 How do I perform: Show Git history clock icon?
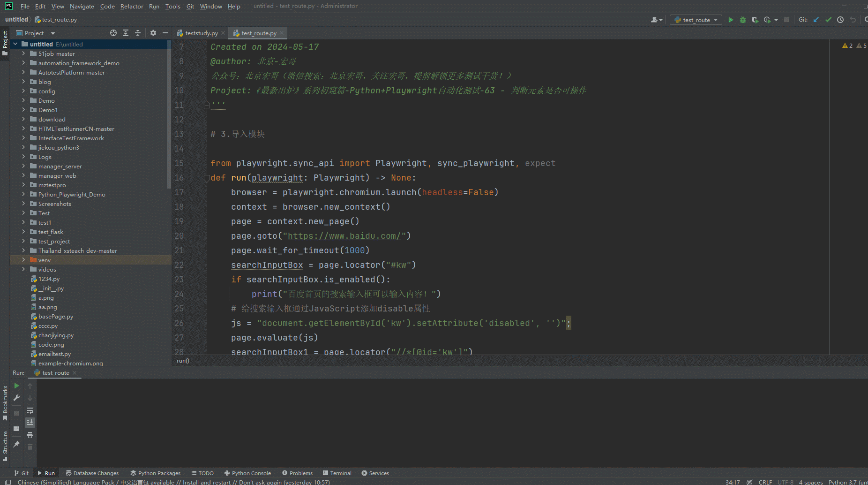[x=840, y=20]
